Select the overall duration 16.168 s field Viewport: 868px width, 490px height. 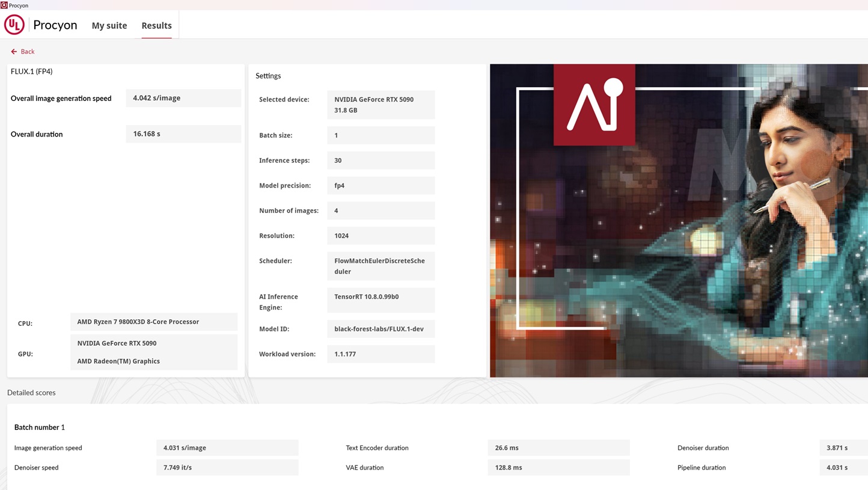click(x=183, y=134)
